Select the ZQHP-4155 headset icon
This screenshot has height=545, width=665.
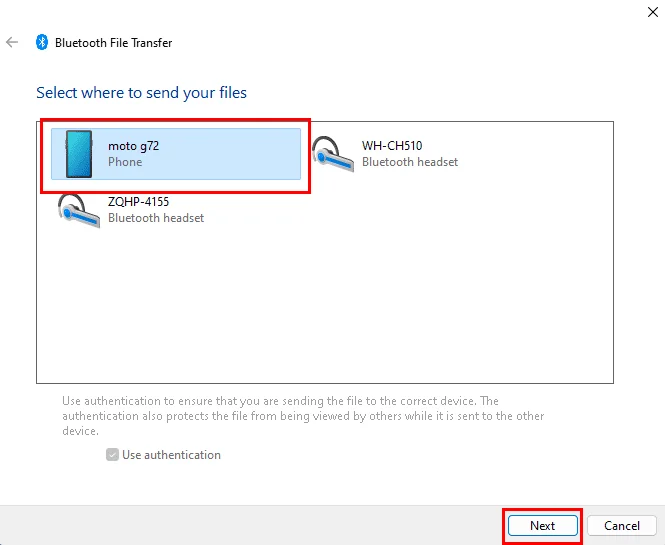pyautogui.click(x=79, y=210)
